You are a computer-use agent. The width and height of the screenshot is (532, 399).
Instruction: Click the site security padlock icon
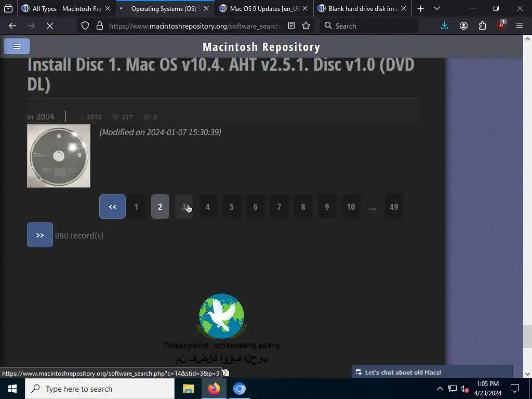(x=99, y=26)
